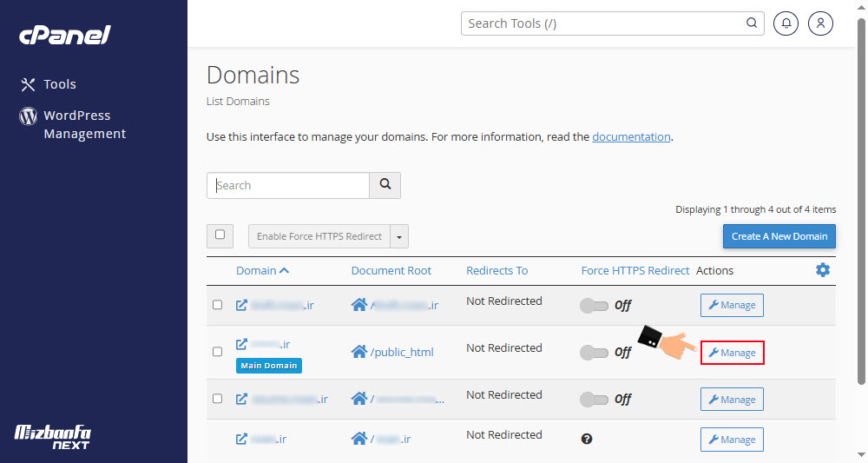Open the table settings gear icon
The width and height of the screenshot is (868, 463).
[x=823, y=270]
